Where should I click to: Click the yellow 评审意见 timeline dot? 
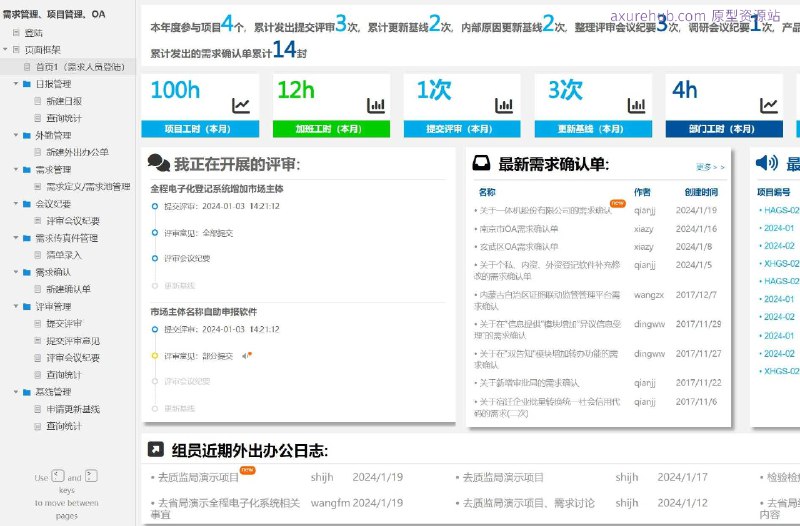[x=155, y=356]
